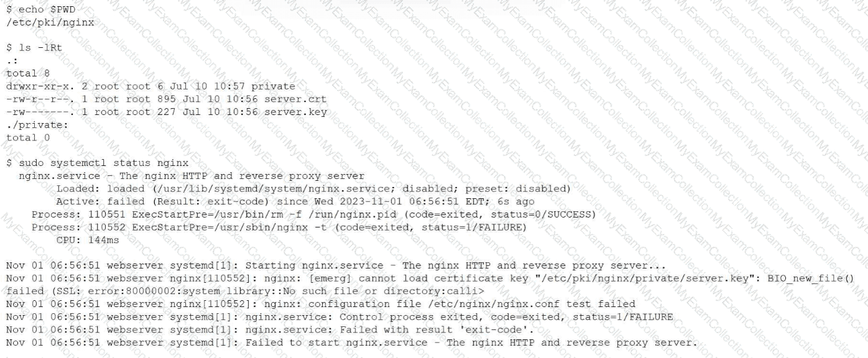Viewport: 868px width, 358px height.
Task: Click the 'Failed to start nginx.service' final line
Action: point(352,342)
